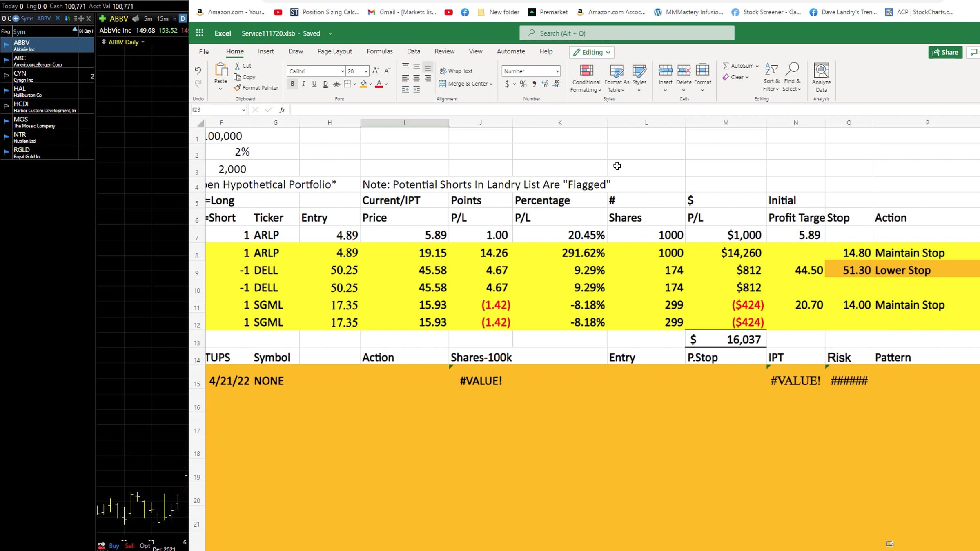This screenshot has width=980, height=551.
Task: Open the font name Calibri dropdown
Action: [x=342, y=71]
